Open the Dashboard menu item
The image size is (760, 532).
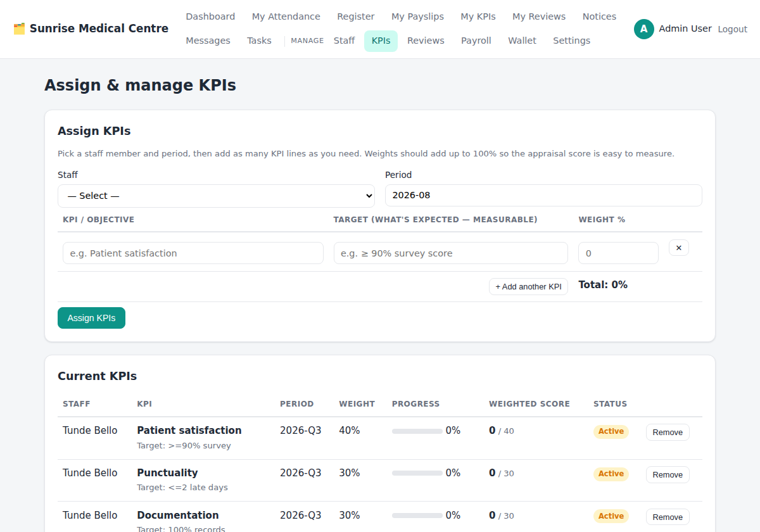[x=210, y=16]
